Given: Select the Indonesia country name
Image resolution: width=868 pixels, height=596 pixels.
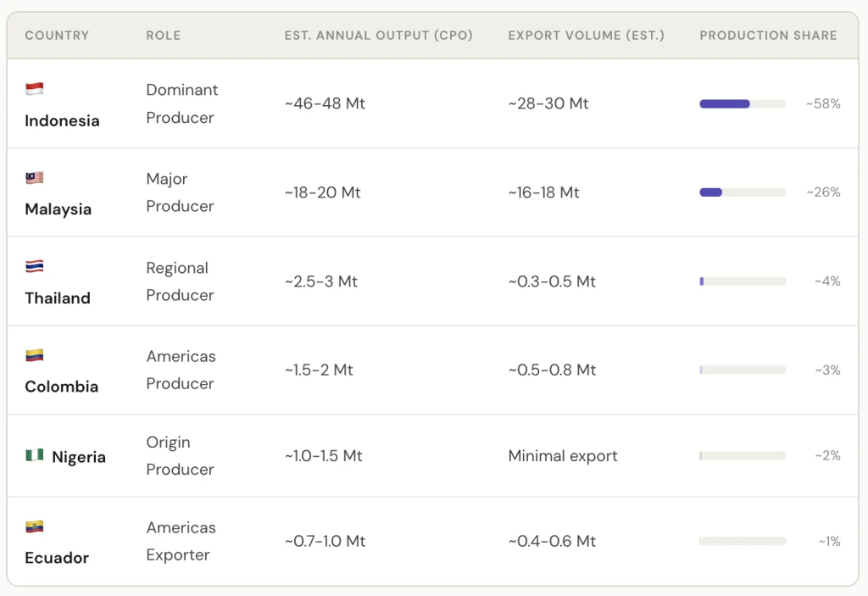Looking at the screenshot, I should (62, 120).
